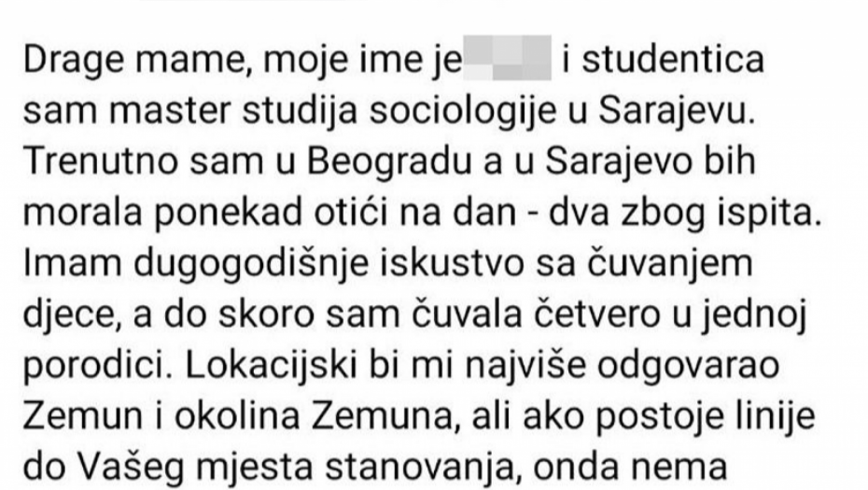This screenshot has height=490, width=868.
Task: Click the word 'Zemuna,' in line eight
Action: tap(385, 417)
